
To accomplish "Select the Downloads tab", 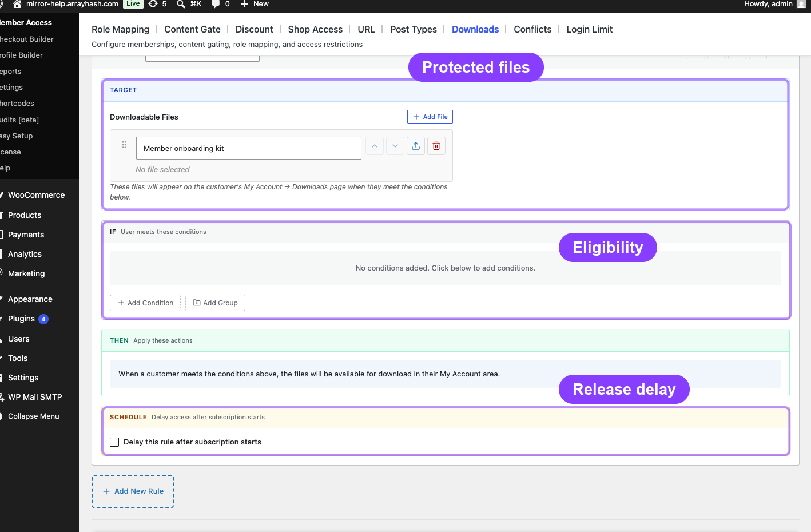I will point(475,29).
